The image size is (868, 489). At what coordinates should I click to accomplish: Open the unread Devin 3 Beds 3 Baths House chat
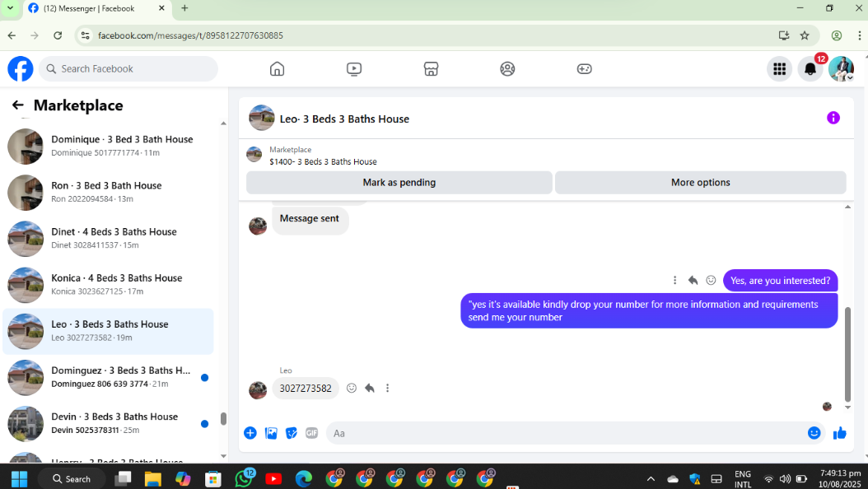pyautogui.click(x=109, y=423)
